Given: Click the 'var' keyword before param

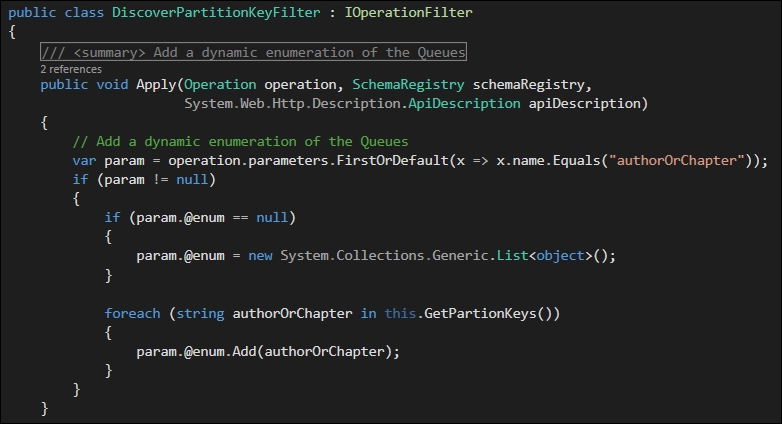Looking at the screenshot, I should tap(84, 160).
